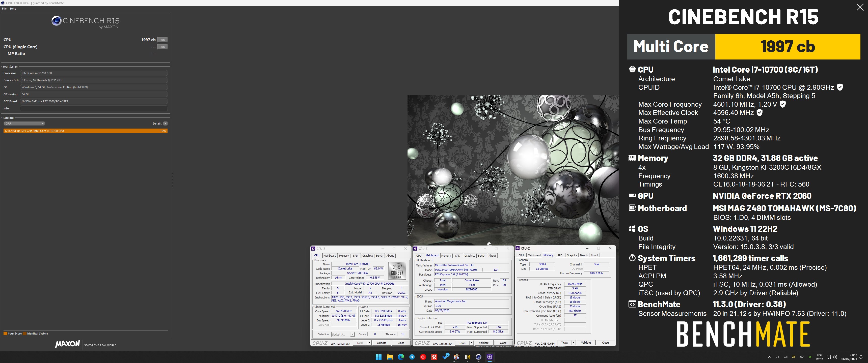Open notification bell in system tray
Screen dimensions: 868x363
point(861,357)
